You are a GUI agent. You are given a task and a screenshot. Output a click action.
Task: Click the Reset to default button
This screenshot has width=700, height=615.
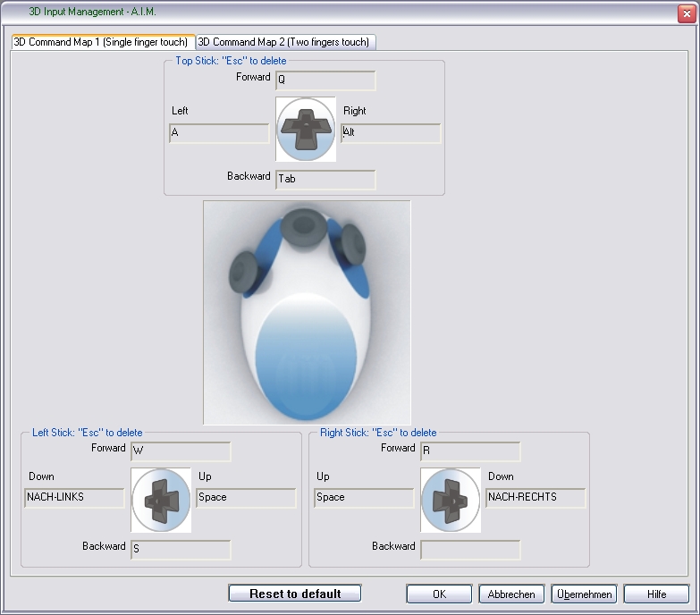pyautogui.click(x=295, y=594)
